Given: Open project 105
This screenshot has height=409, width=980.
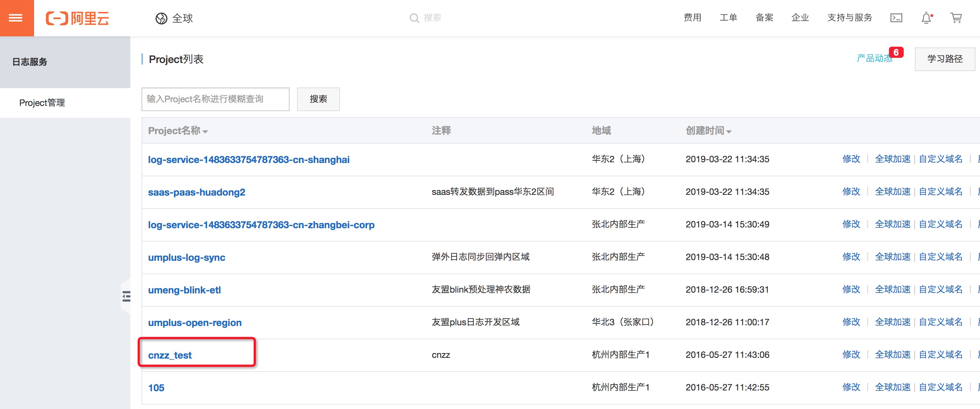Looking at the screenshot, I should click(156, 388).
